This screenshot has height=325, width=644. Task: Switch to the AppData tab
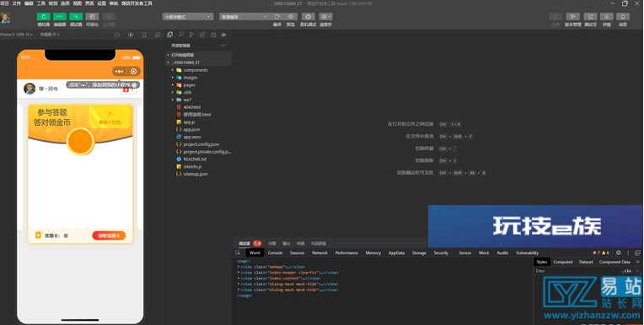pos(396,252)
